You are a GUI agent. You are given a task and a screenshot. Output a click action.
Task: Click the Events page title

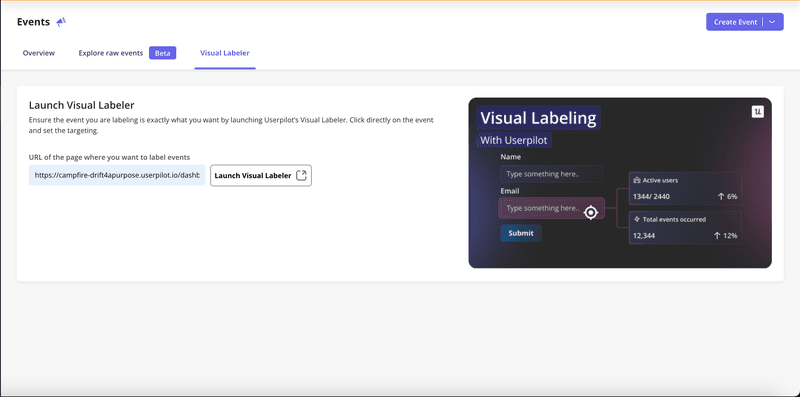[33, 22]
